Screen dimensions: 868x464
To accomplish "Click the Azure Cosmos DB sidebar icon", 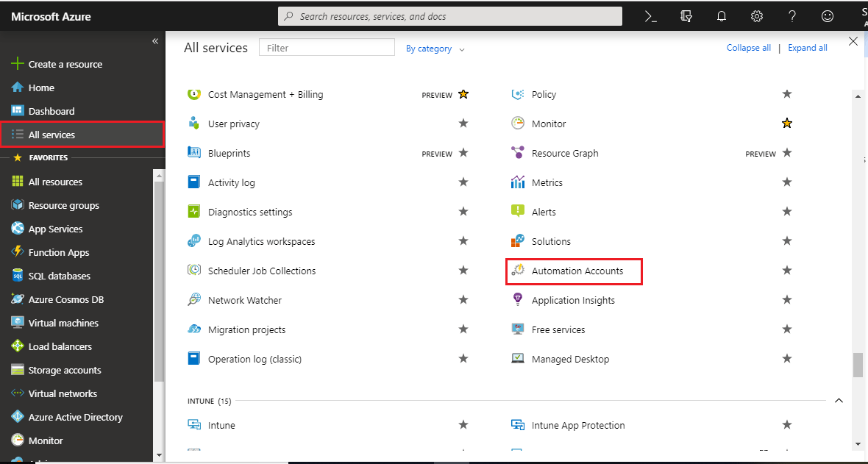I will point(18,299).
